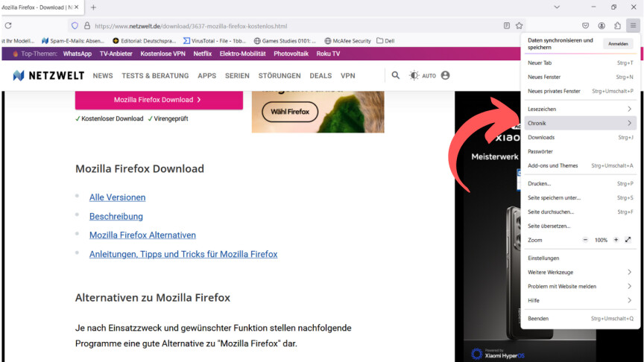List all tabs dropdown arrow
This screenshot has width=644, height=362.
click(x=557, y=7)
